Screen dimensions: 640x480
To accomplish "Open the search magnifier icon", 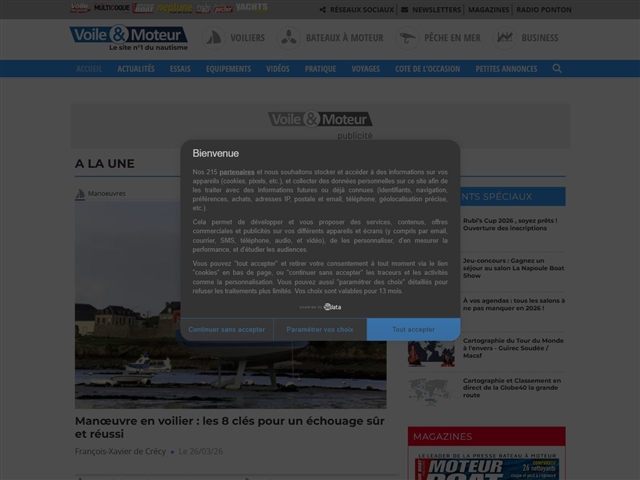I will (x=557, y=69).
